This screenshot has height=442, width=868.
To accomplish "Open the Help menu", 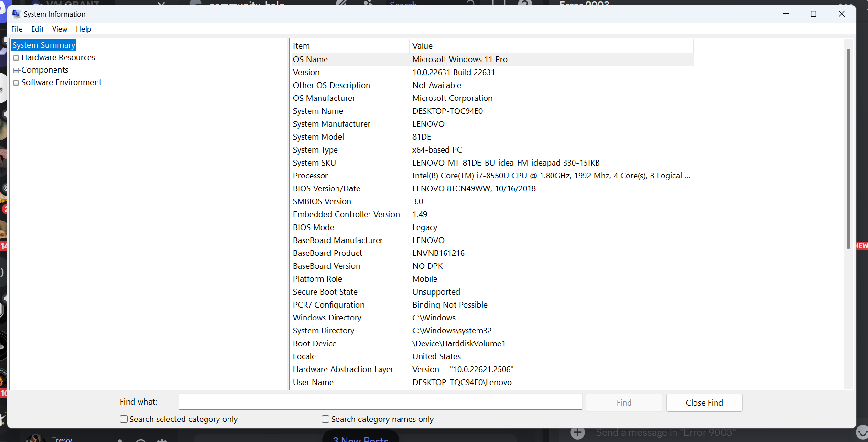I will 84,29.
